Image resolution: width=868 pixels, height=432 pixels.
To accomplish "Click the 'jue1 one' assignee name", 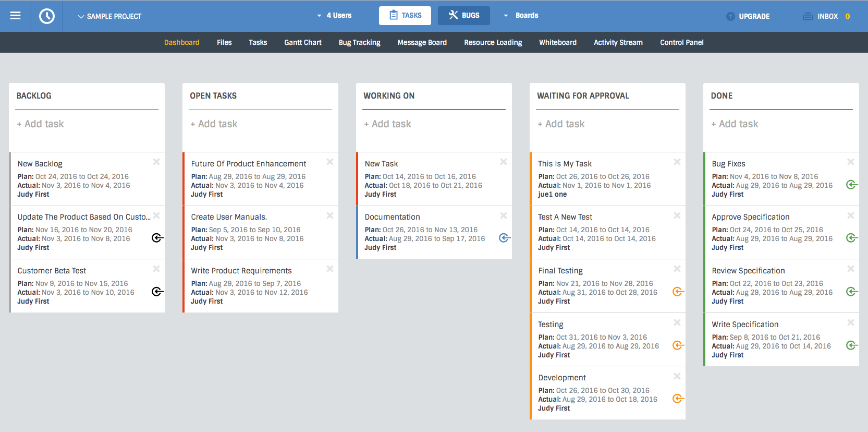I will click(553, 195).
